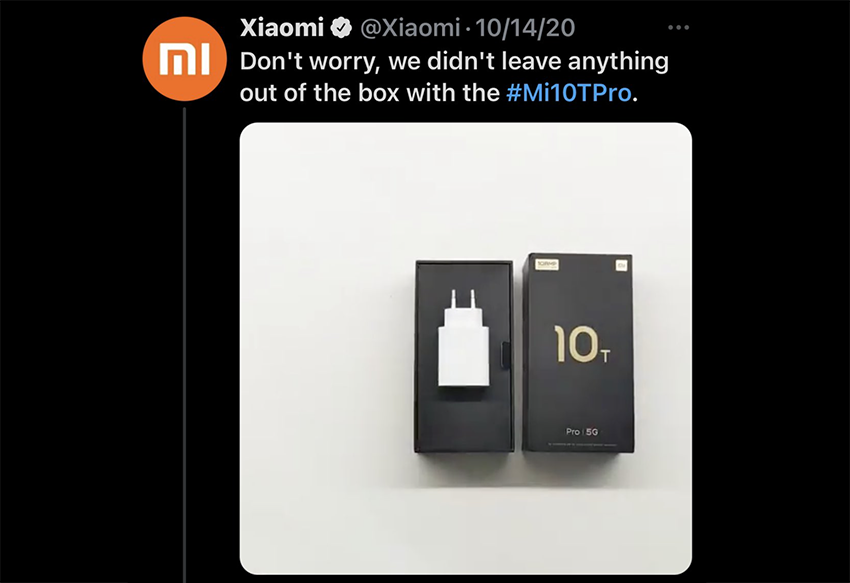Click the open box tray edge notch
The image size is (850, 583).
(x=506, y=356)
